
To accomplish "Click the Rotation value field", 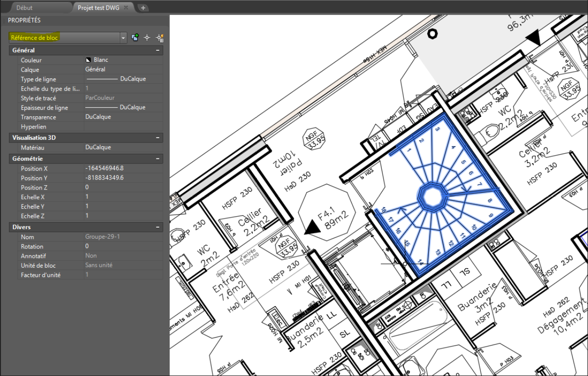I will click(x=123, y=247).
